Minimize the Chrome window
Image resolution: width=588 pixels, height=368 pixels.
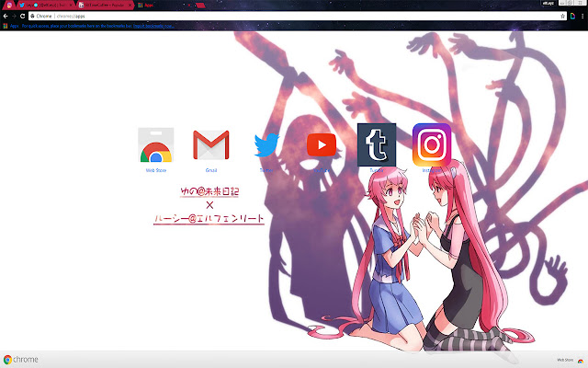tap(562, 3)
